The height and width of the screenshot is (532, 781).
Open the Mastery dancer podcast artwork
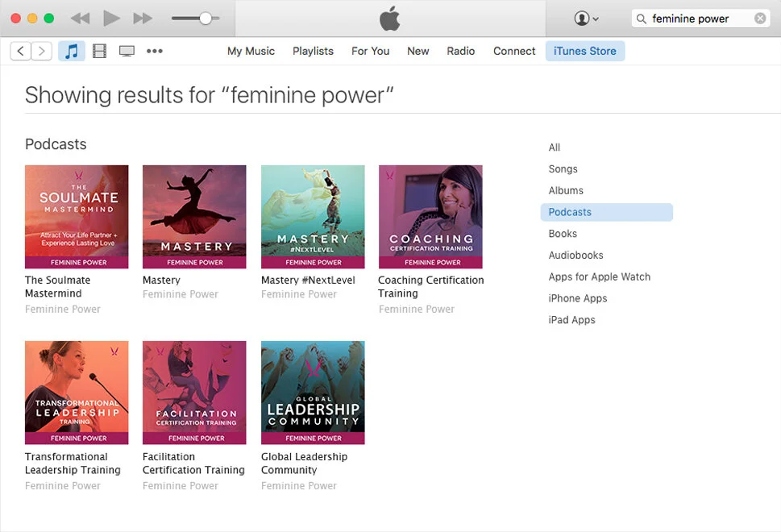click(x=194, y=217)
